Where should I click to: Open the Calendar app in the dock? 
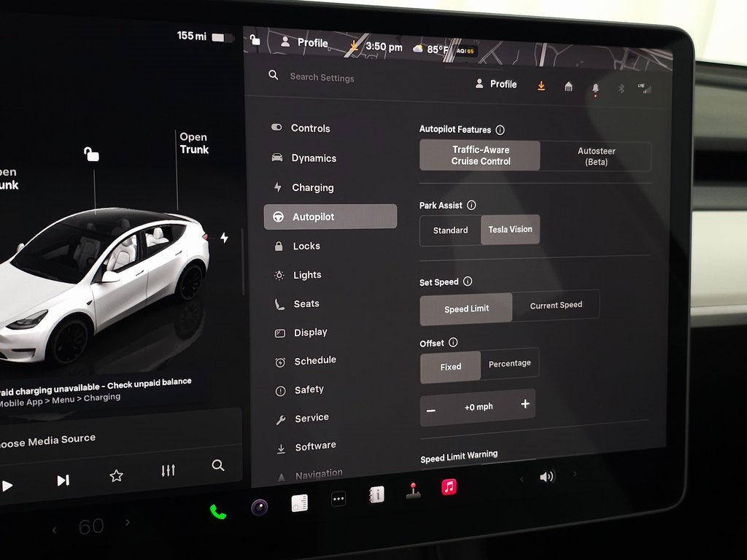click(x=300, y=503)
